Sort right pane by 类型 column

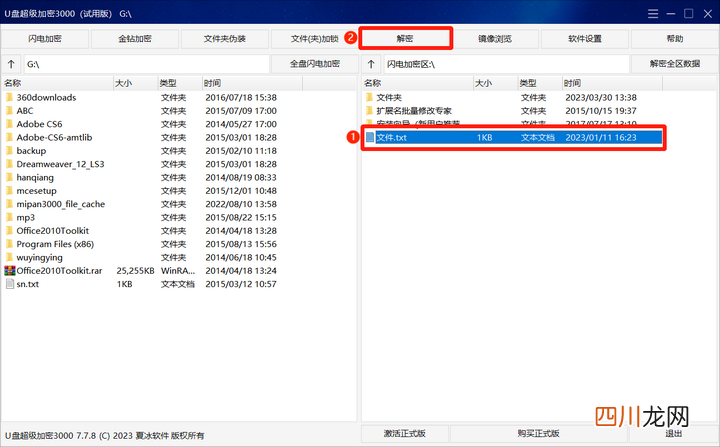[540, 83]
